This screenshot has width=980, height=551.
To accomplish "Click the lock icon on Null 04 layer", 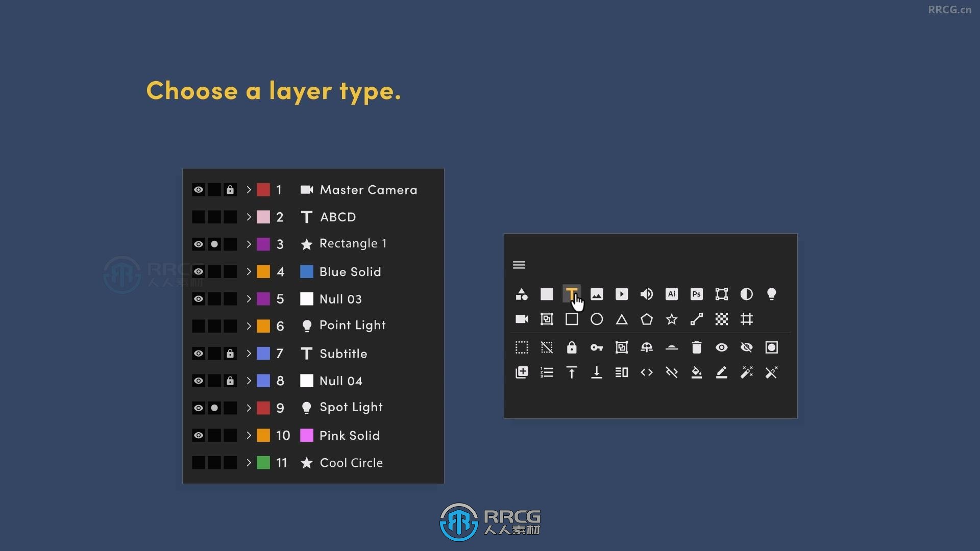I will click(x=230, y=380).
